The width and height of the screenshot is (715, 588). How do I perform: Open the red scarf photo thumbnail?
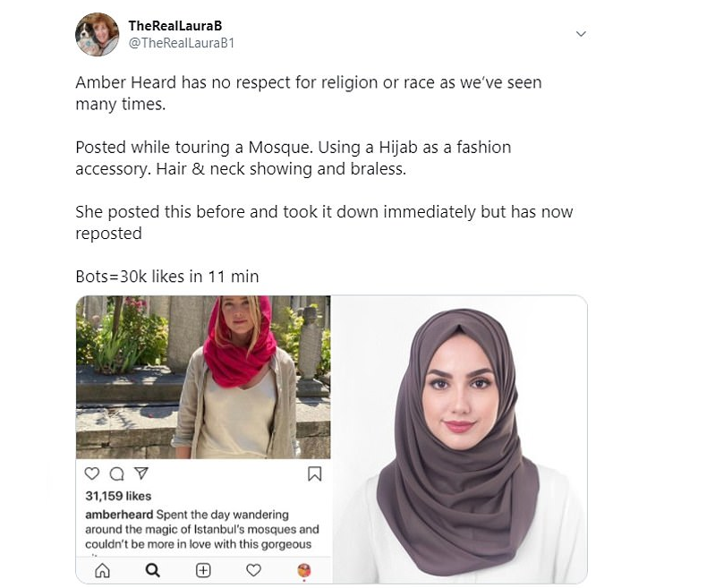(x=203, y=378)
